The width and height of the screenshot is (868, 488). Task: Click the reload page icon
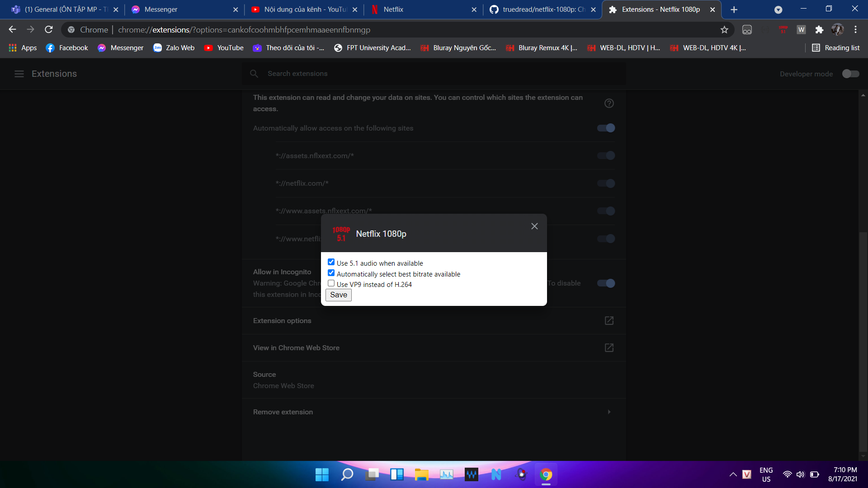click(49, 30)
